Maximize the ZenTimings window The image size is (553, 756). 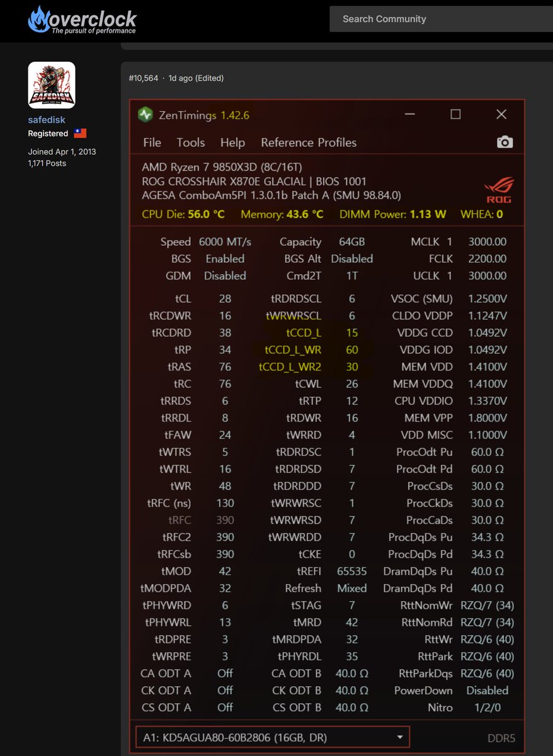tap(455, 114)
